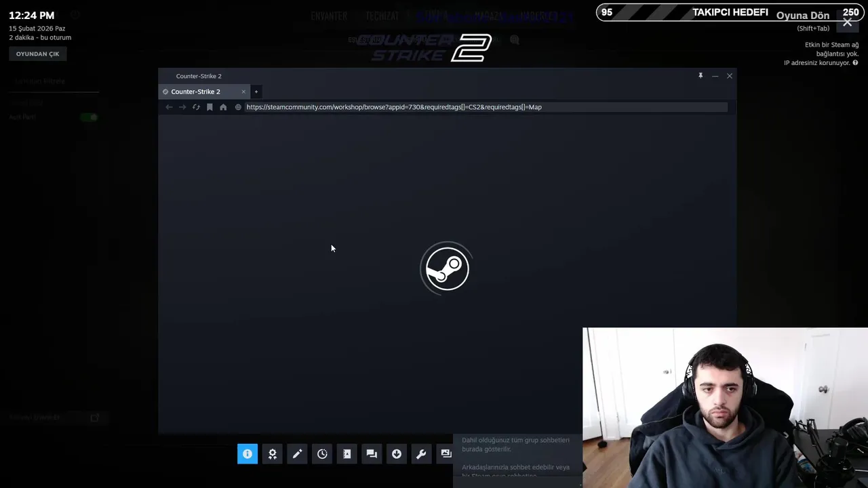The image size is (868, 488).
Task: Select the Counter-Strike 2 browser tab
Action: tap(203, 91)
